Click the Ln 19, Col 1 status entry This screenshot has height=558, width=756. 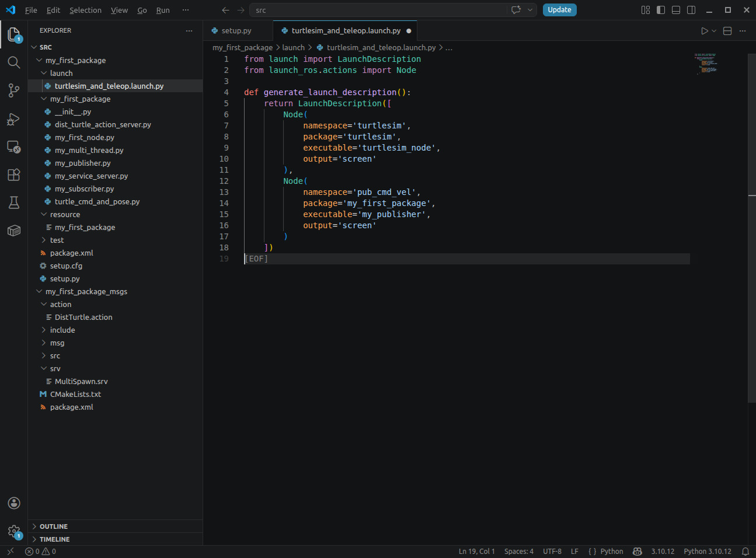point(476,552)
